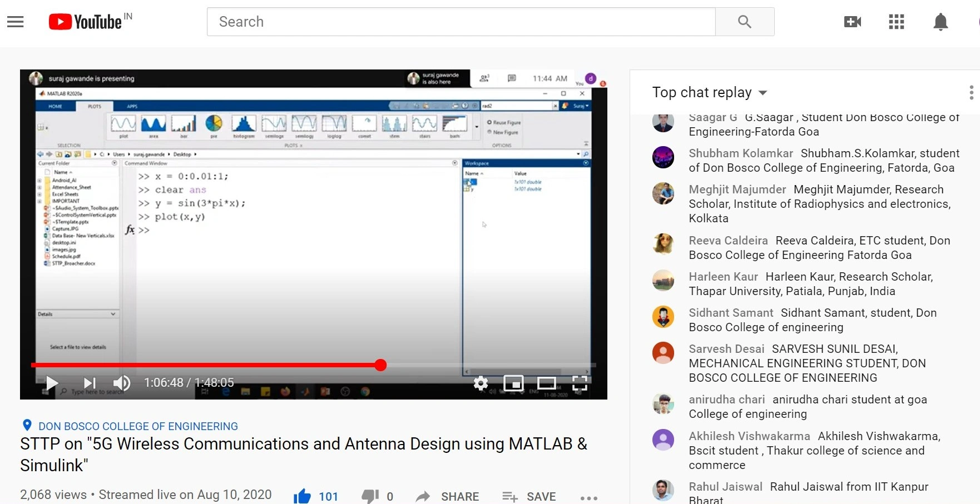The image size is (980, 504).
Task: Open the notifications bell
Action: coord(941,22)
